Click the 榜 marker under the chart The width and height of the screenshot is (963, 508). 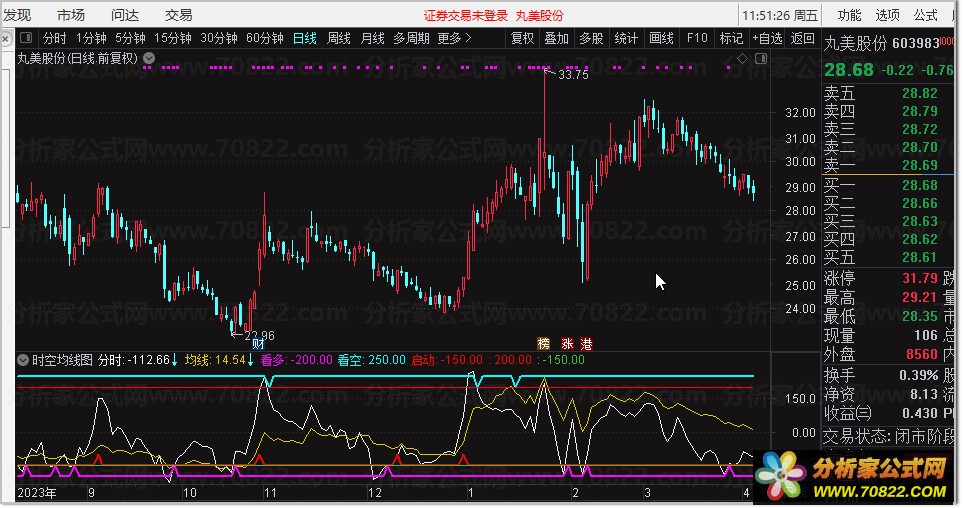click(x=544, y=343)
